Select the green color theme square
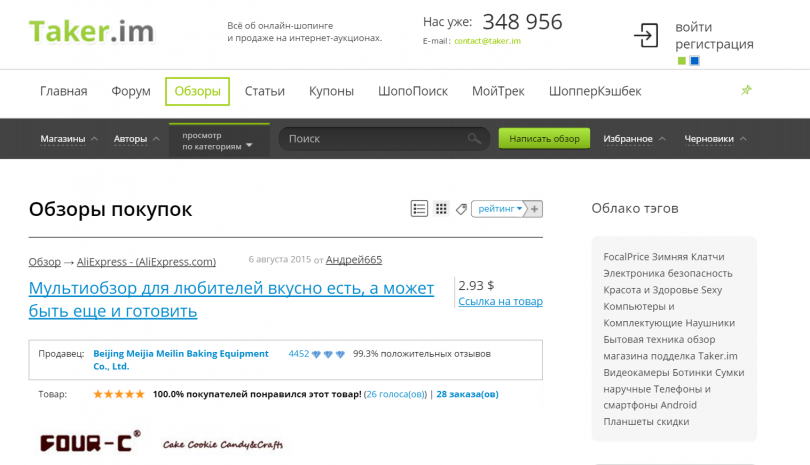 coord(682,61)
